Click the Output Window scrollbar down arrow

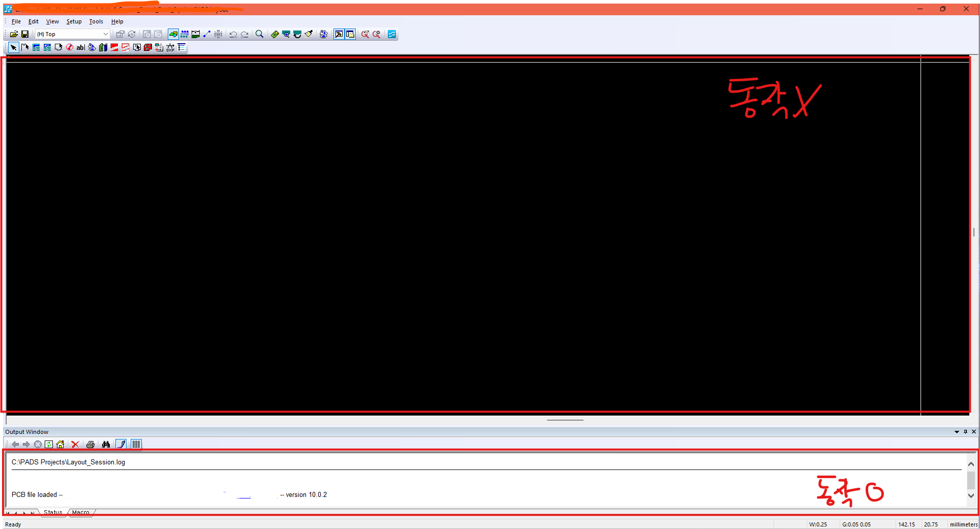pos(971,495)
